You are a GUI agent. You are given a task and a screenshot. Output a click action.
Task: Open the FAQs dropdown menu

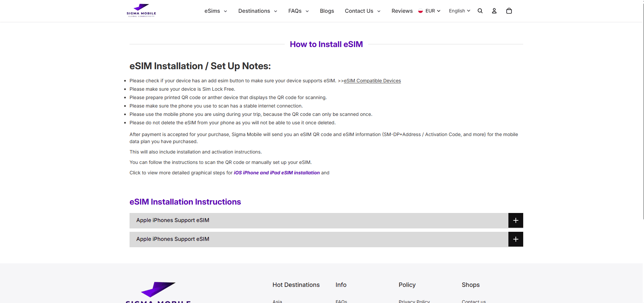(x=298, y=11)
